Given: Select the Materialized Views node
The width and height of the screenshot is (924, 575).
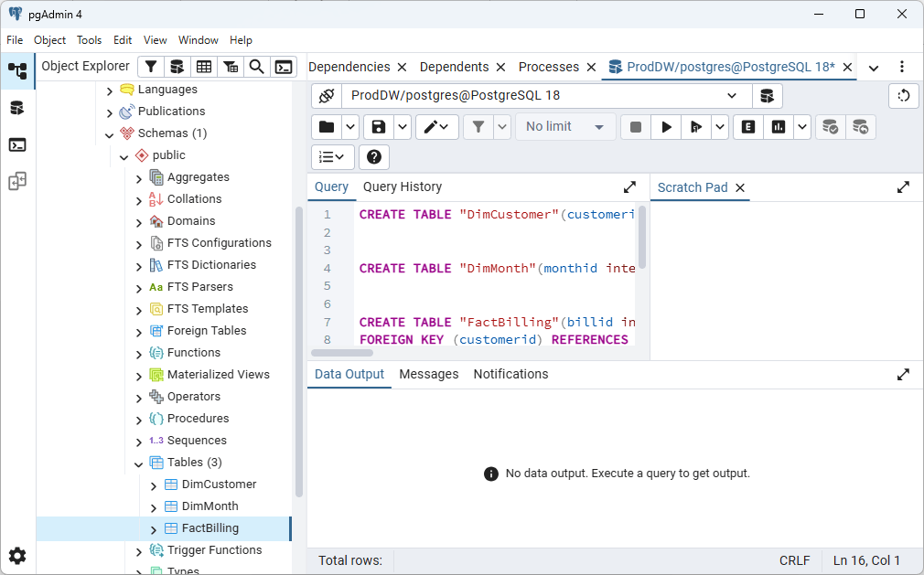Looking at the screenshot, I should click(218, 374).
